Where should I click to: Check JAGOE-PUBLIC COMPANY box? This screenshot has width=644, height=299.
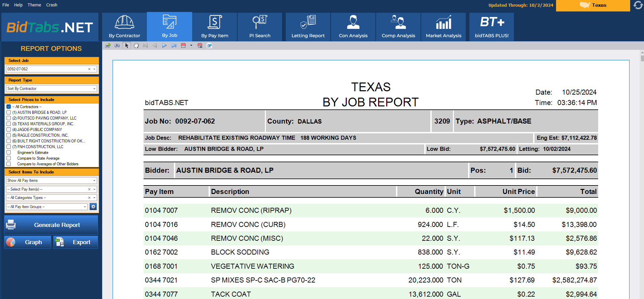coord(9,130)
